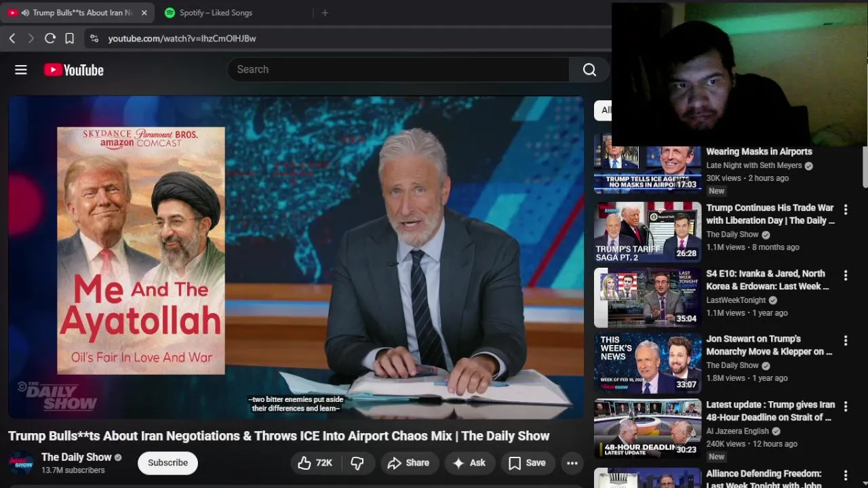Click the Spotify favicon on the second tab
Viewport: 868px width, 488px height.
(170, 13)
